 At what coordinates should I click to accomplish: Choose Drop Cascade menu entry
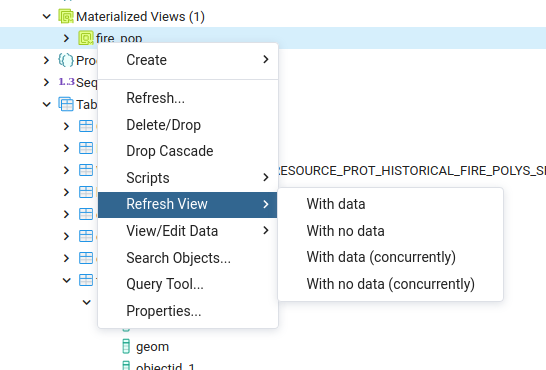[188, 151]
